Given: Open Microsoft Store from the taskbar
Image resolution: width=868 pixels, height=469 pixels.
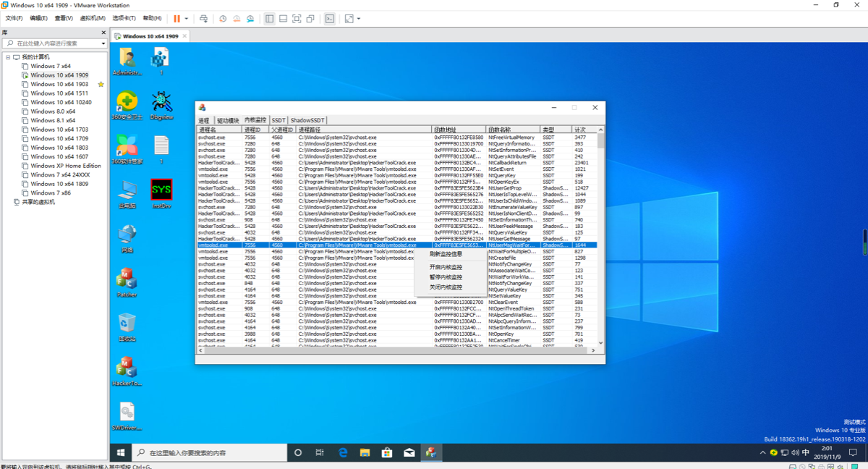Looking at the screenshot, I should click(x=387, y=452).
